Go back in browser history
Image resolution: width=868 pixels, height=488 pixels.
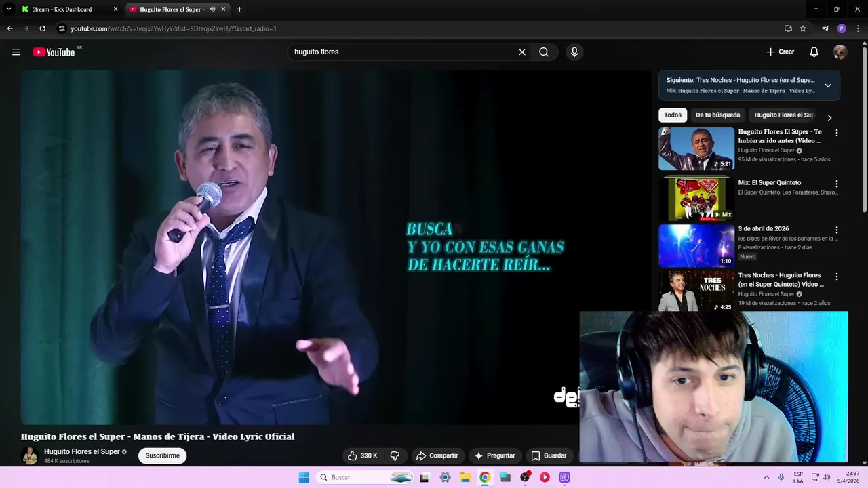pyautogui.click(x=9, y=28)
